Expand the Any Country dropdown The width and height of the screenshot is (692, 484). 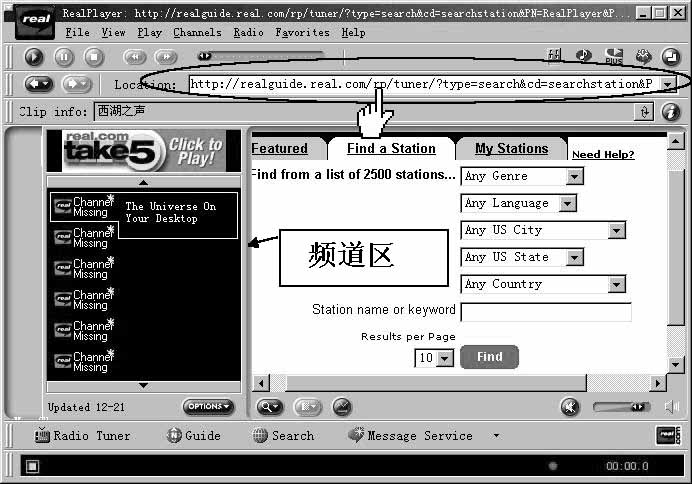click(x=616, y=284)
